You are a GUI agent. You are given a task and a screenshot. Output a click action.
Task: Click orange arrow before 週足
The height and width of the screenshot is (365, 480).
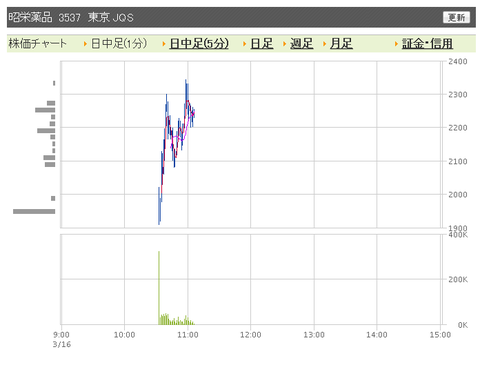[x=284, y=44]
